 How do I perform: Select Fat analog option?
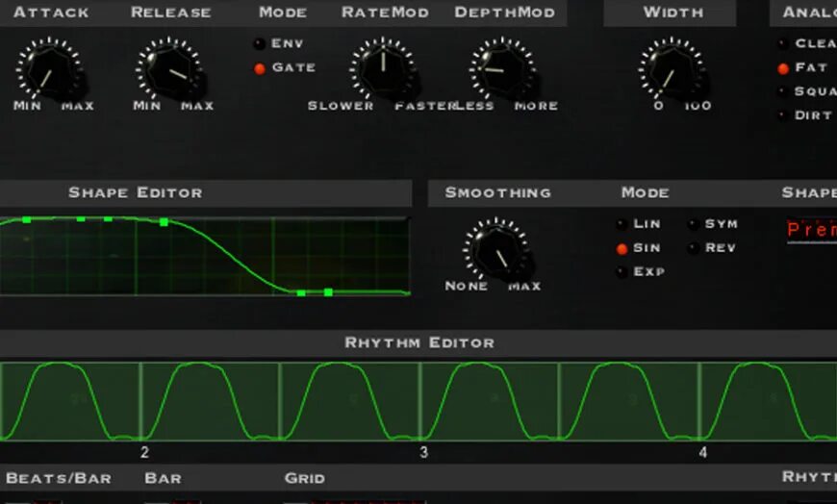[783, 68]
